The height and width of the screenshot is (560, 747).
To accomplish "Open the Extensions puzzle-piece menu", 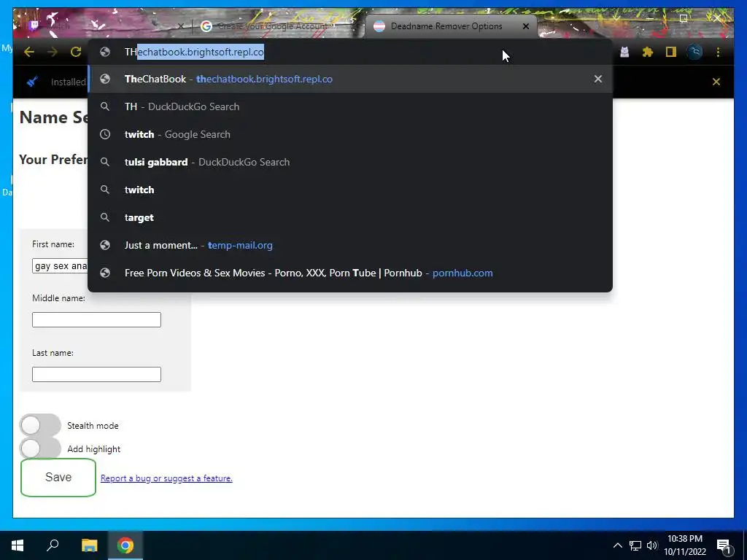I will (648, 52).
